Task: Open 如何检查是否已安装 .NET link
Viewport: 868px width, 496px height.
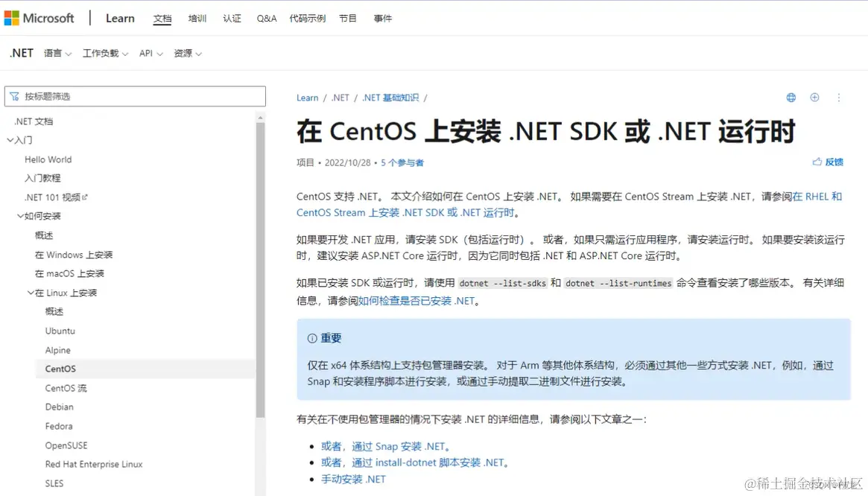Action: [x=416, y=301]
